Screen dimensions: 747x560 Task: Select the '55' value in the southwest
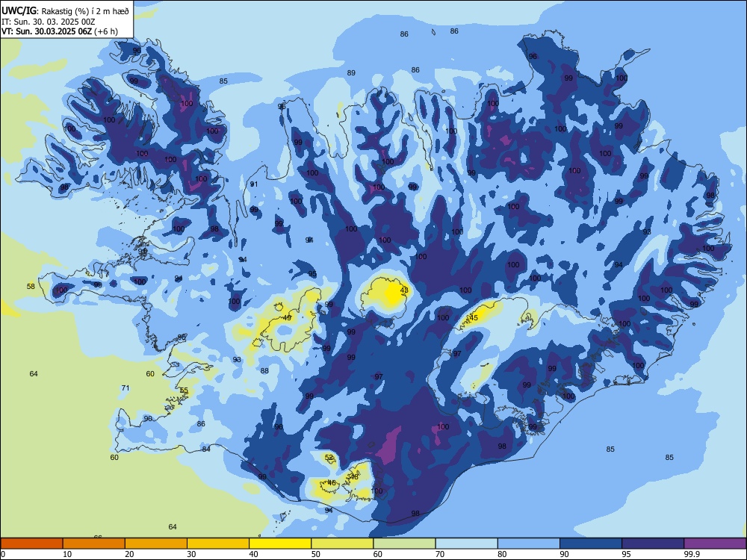click(x=184, y=390)
